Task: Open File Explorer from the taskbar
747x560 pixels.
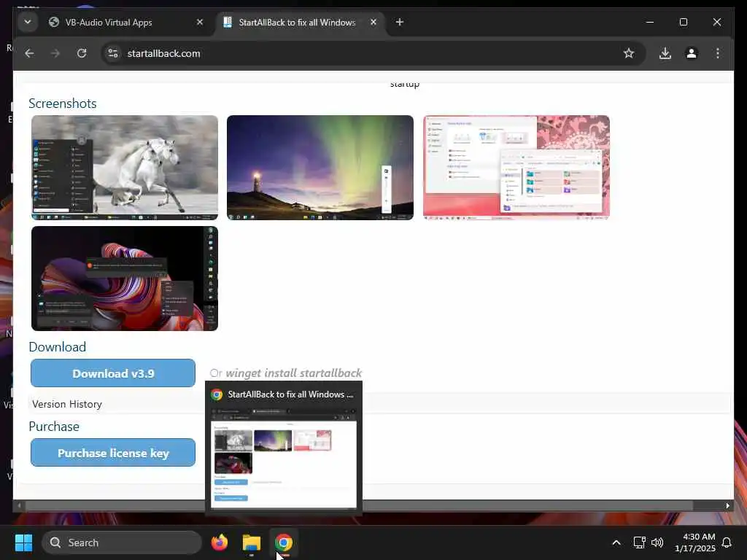Action: click(252, 542)
